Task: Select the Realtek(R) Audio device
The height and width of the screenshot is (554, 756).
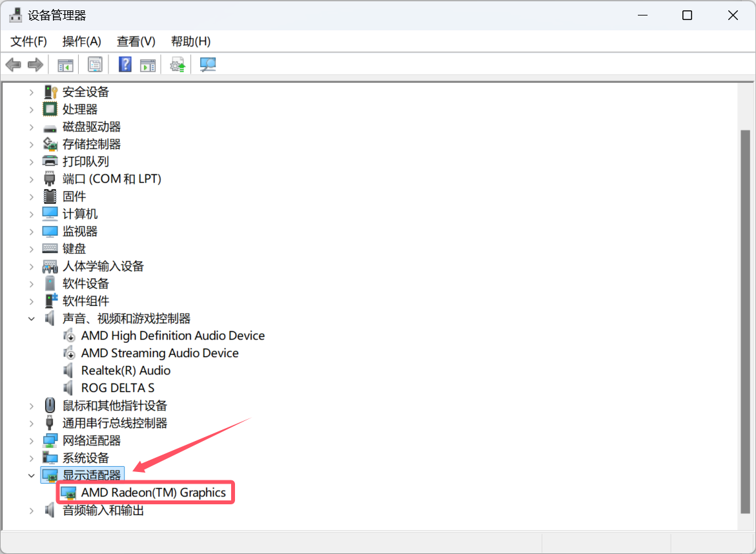Action: 125,371
